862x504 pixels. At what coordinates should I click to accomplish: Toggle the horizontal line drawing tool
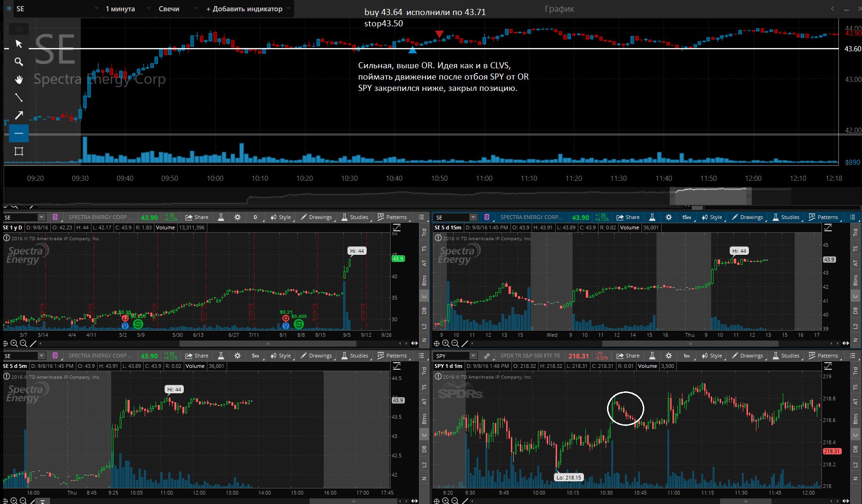[x=19, y=133]
